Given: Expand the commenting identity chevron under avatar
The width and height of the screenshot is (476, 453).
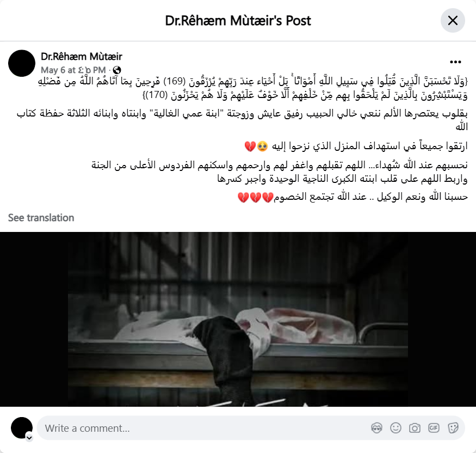Looking at the screenshot, I should (29, 438).
